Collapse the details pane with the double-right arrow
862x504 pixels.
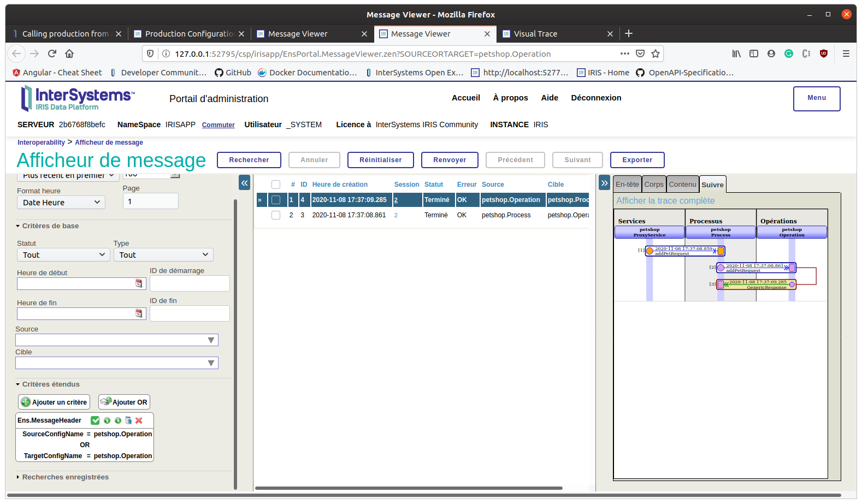(x=604, y=183)
